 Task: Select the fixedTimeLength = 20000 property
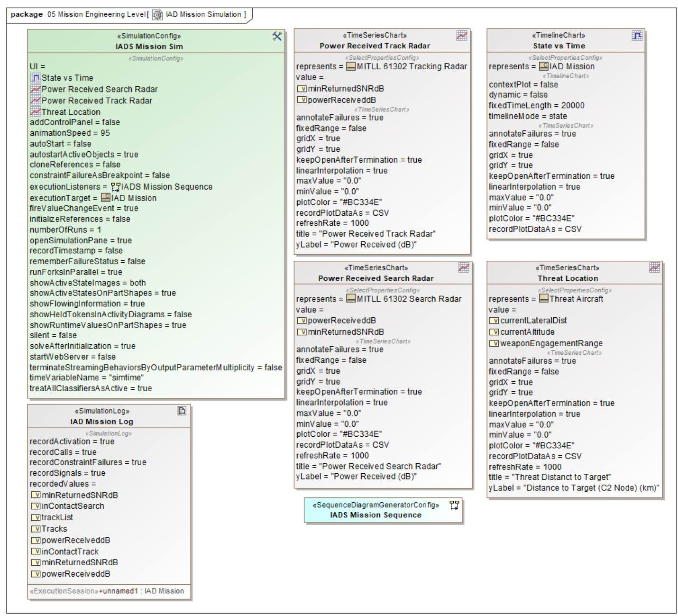[x=536, y=105]
